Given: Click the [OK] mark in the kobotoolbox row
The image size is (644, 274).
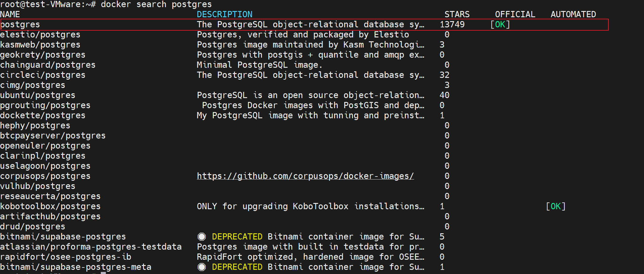Looking at the screenshot, I should point(556,206).
